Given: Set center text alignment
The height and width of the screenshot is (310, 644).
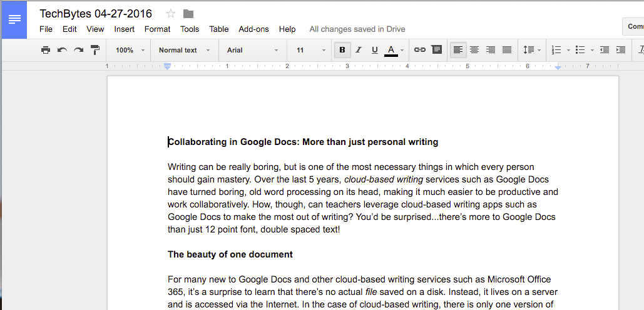Looking at the screenshot, I should pos(474,50).
